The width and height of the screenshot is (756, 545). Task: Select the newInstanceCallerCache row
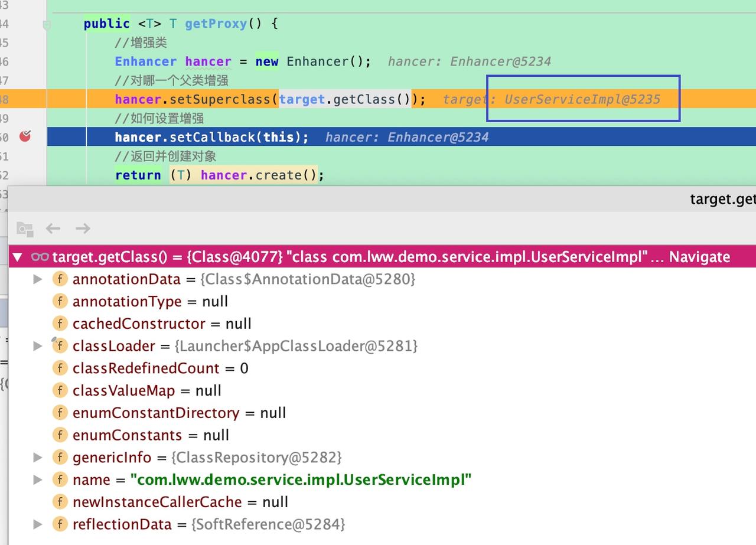pos(382,502)
